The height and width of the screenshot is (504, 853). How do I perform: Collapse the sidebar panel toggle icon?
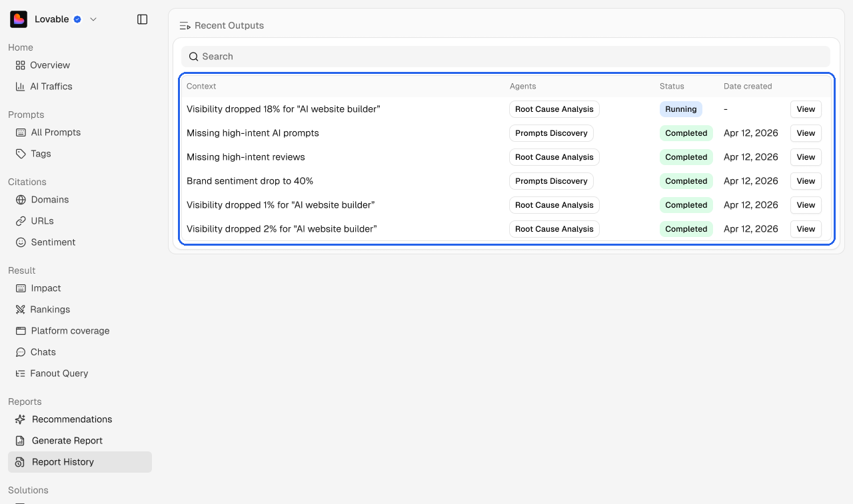(x=142, y=19)
